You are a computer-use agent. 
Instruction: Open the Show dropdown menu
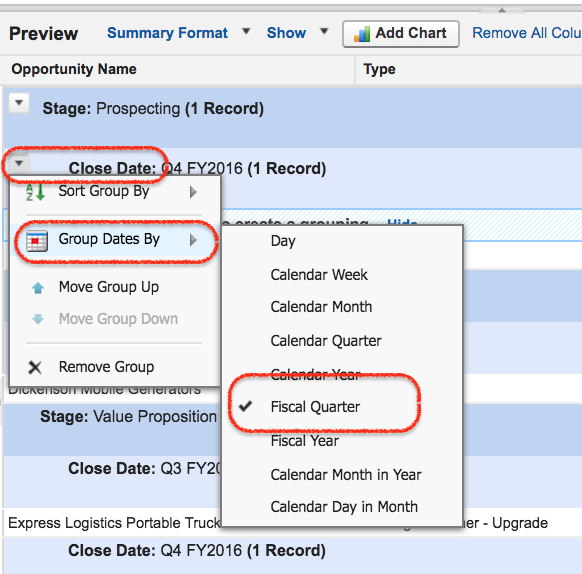[x=297, y=33]
